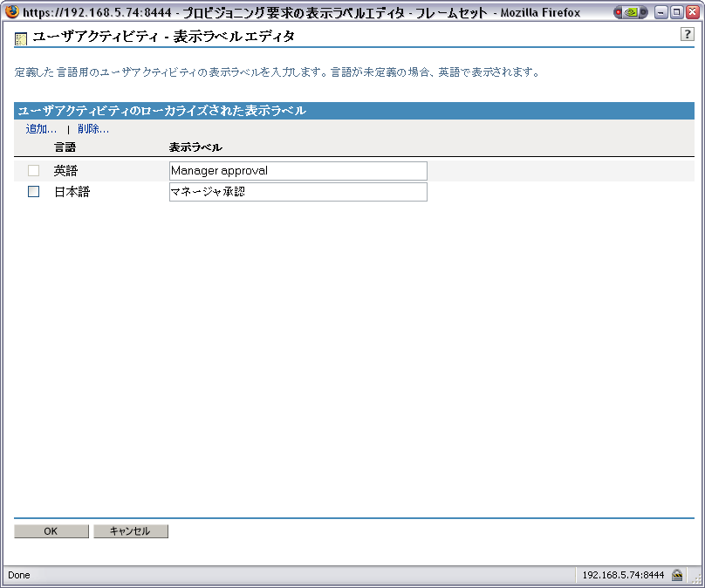Click the 表示ラベル column header

coord(195,147)
